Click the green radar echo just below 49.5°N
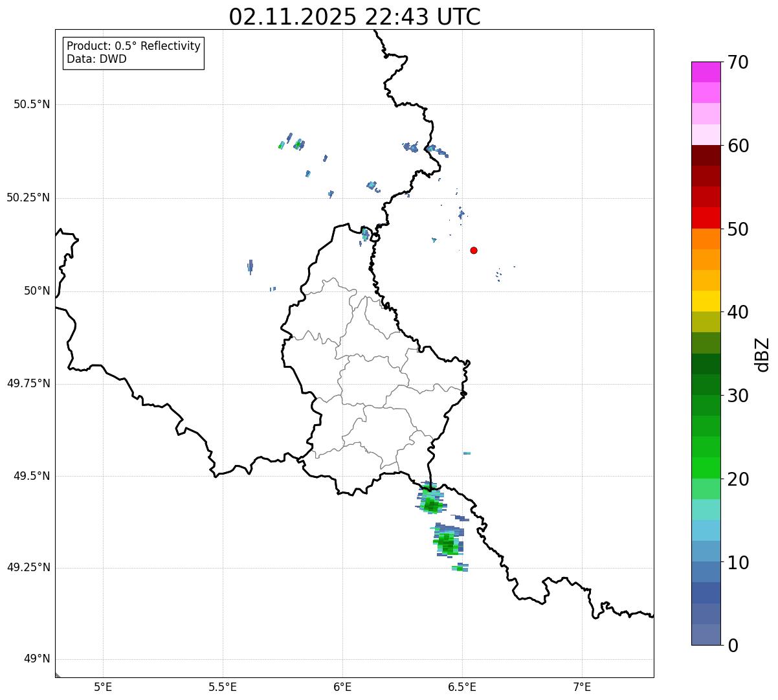This screenshot has width=778, height=700. click(430, 499)
